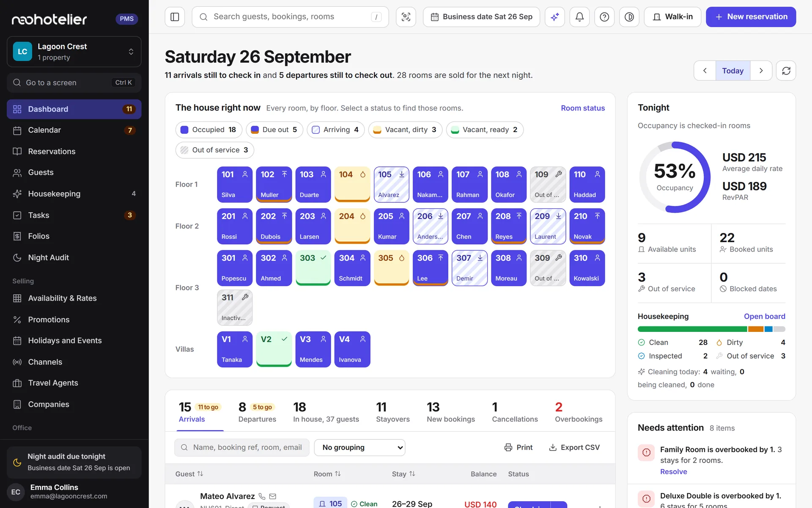The height and width of the screenshot is (508, 812).
Task: Switch to the Departures tab
Action: coord(257,412)
